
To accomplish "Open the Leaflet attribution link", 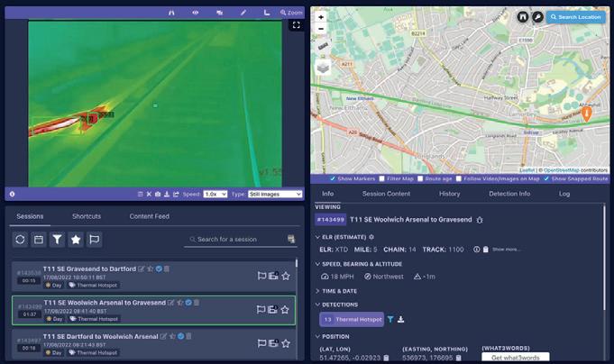I will (527, 170).
